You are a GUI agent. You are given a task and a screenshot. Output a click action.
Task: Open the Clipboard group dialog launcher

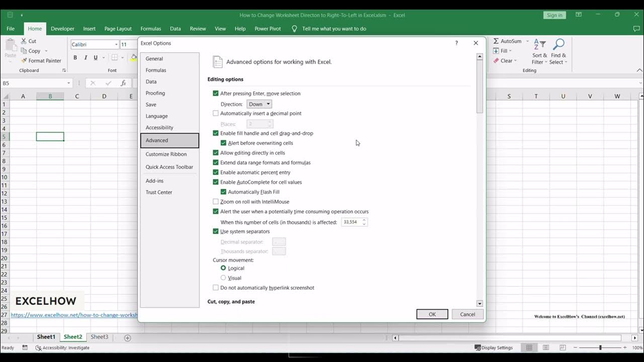pyautogui.click(x=63, y=70)
